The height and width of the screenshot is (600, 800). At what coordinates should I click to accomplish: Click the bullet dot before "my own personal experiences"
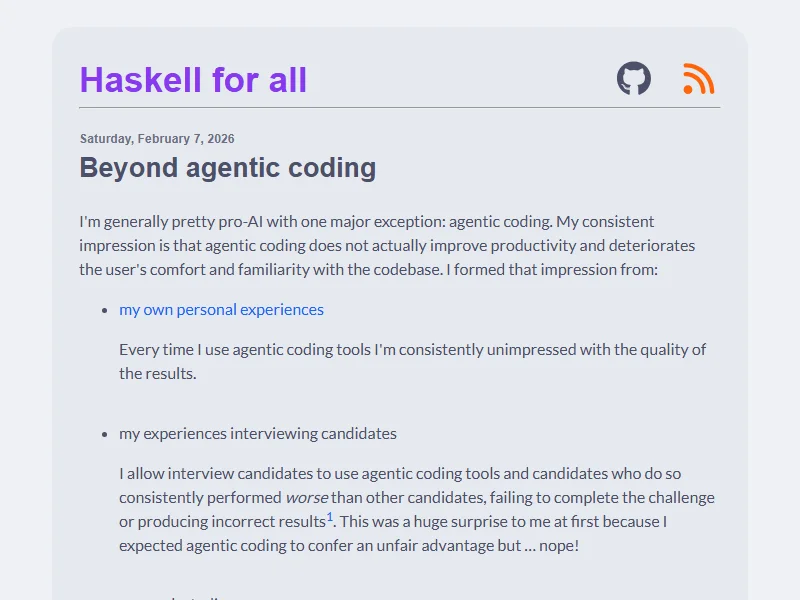pos(104,311)
